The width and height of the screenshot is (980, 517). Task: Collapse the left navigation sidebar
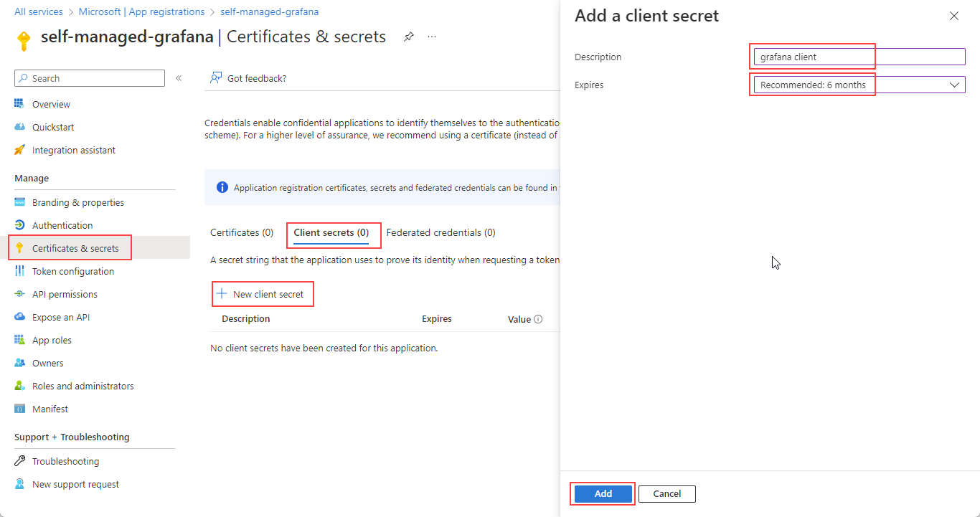click(x=179, y=78)
